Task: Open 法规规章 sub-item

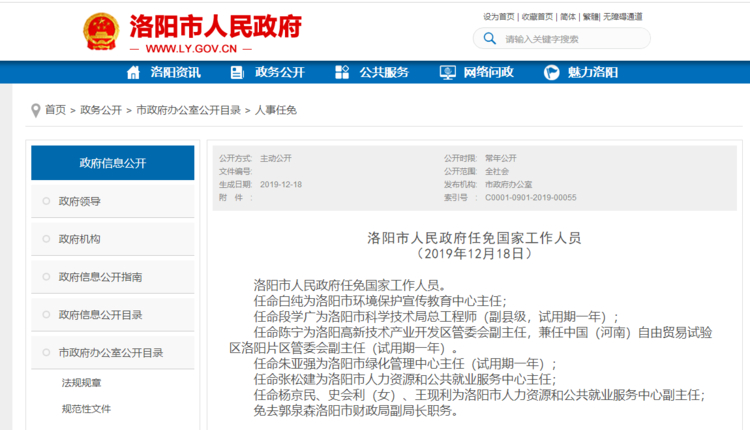Action: 81,383
